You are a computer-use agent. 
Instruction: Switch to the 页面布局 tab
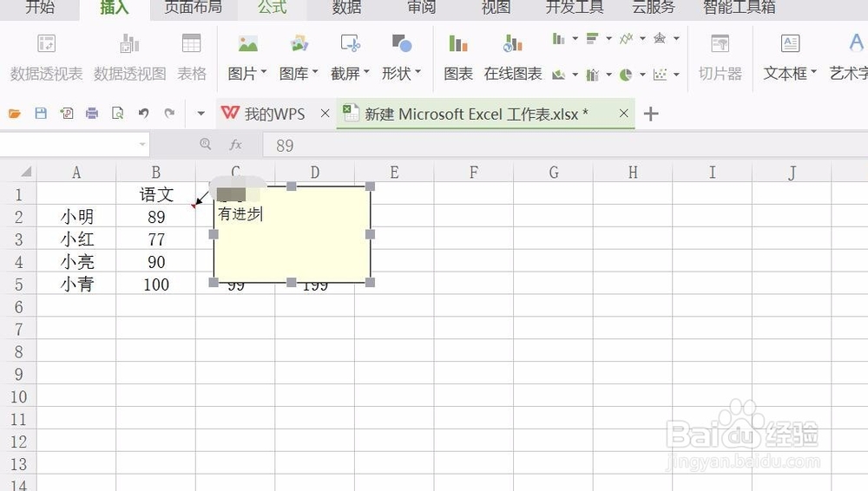pyautogui.click(x=194, y=7)
